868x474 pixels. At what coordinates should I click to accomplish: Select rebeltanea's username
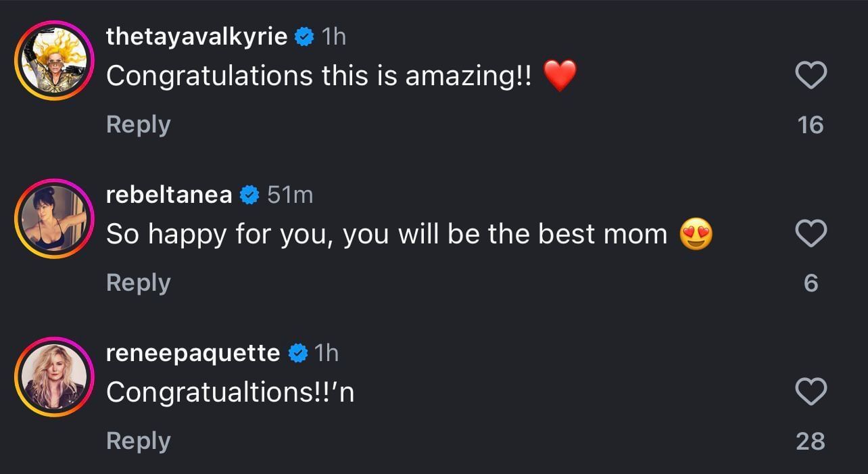168,194
